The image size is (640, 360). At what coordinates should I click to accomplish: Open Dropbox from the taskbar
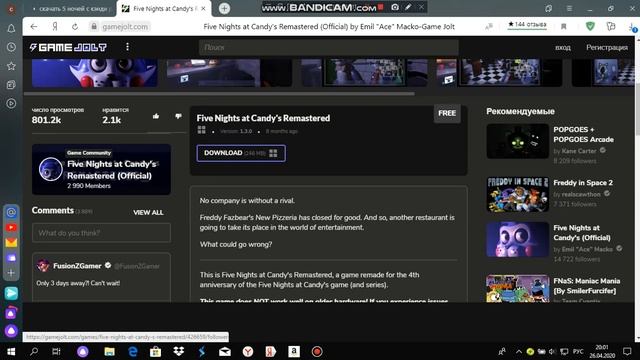point(178,351)
